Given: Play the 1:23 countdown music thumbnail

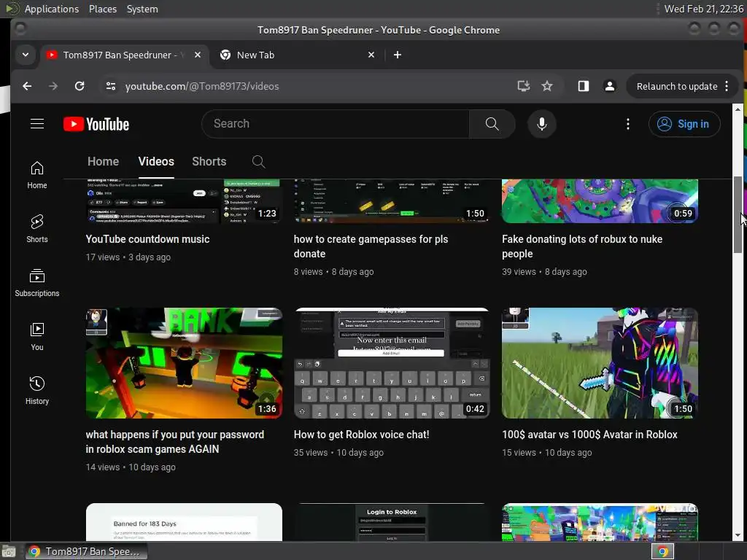Looking at the screenshot, I should [x=184, y=201].
